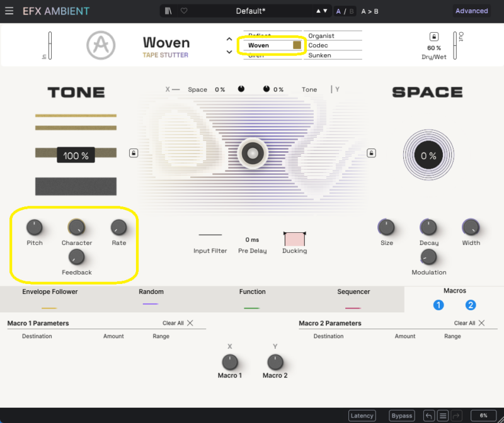Click the heart favorite icon
The image size is (504, 423).
coord(184,11)
